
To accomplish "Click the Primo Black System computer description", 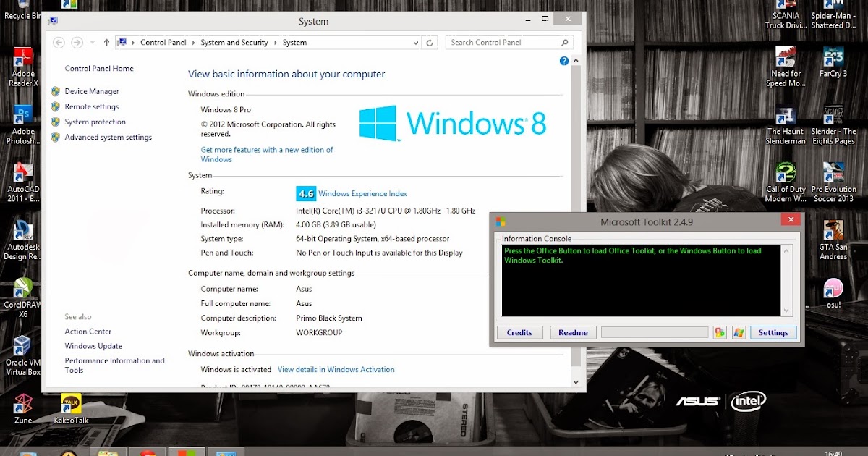I will point(329,318).
